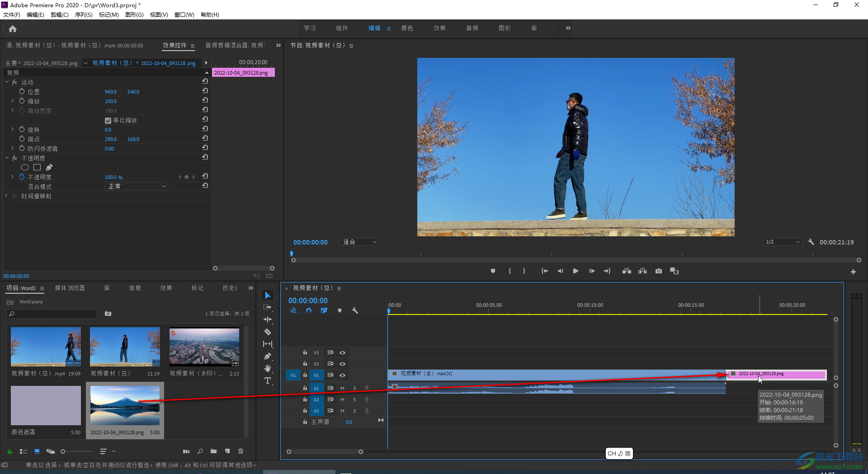The height and width of the screenshot is (474, 868).
Task: Select the Hand tool
Action: point(268,368)
